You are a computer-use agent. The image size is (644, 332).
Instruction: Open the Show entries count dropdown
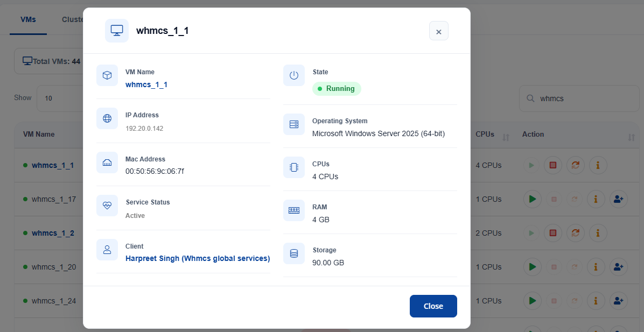pos(60,98)
